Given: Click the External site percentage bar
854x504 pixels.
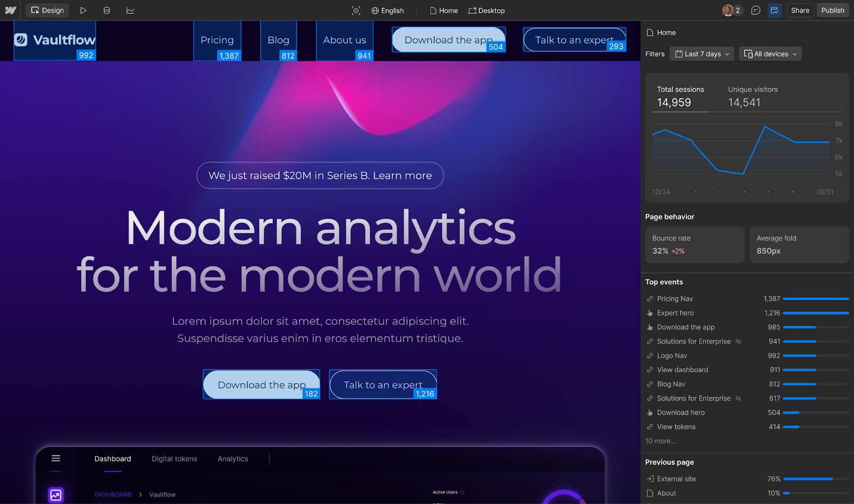Looking at the screenshot, I should [x=816, y=479].
